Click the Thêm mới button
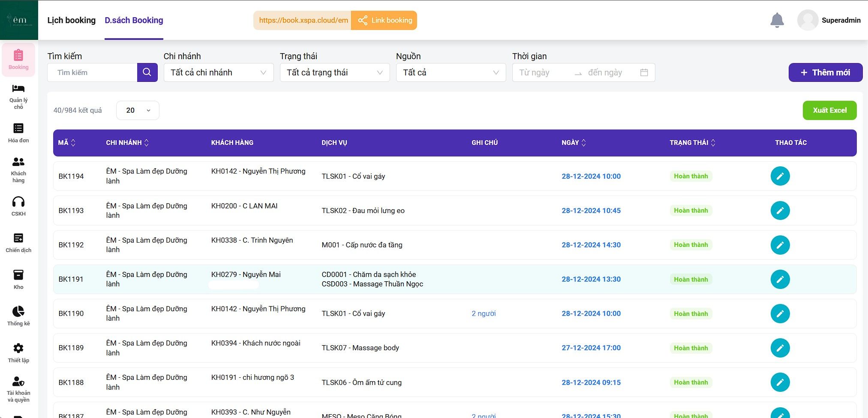 (x=826, y=72)
